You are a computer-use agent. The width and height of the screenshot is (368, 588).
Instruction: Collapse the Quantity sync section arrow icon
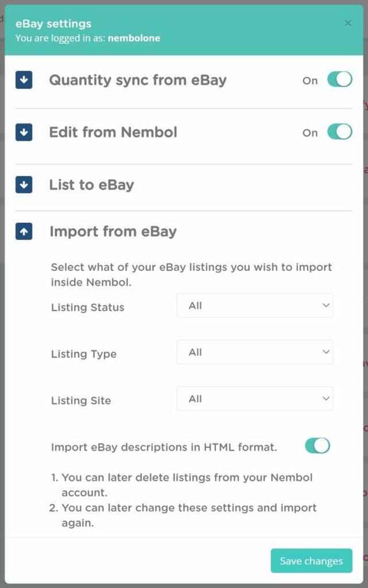click(x=24, y=80)
